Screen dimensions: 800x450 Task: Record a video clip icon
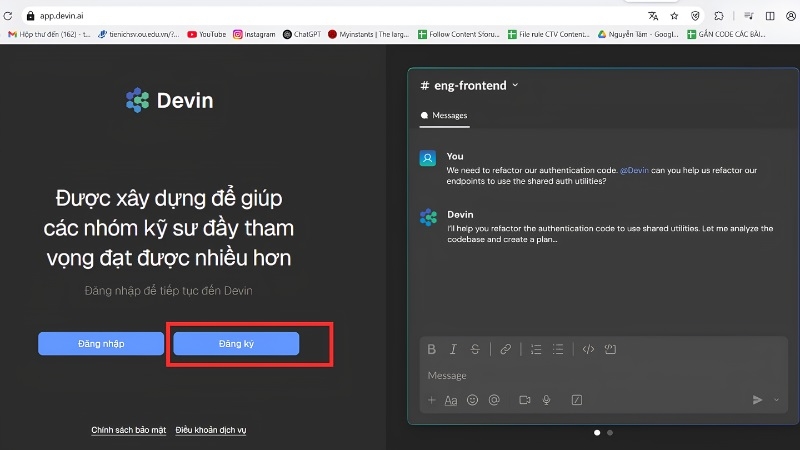pos(525,400)
